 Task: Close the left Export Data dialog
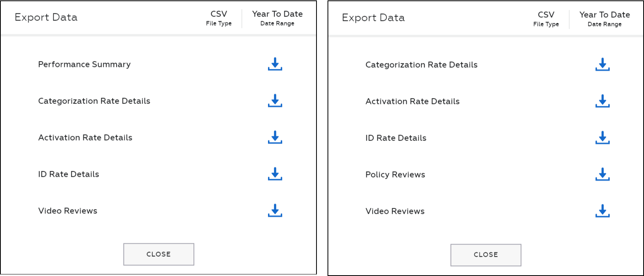[158, 254]
